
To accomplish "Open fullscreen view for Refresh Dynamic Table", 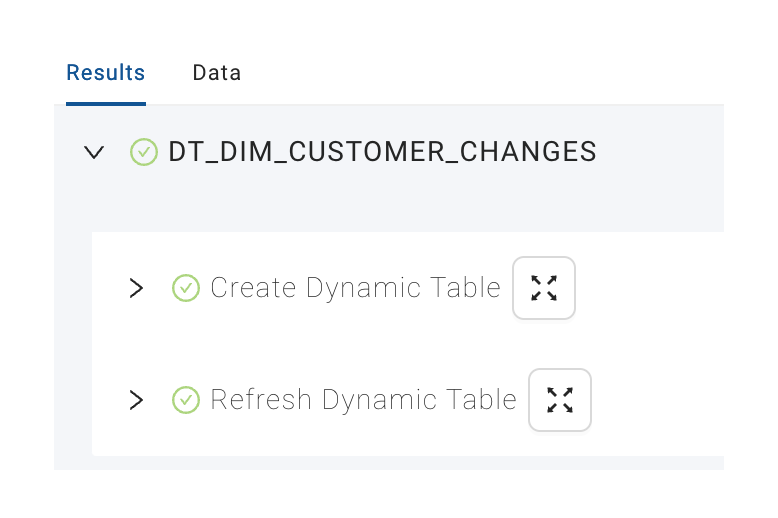I will click(x=560, y=400).
